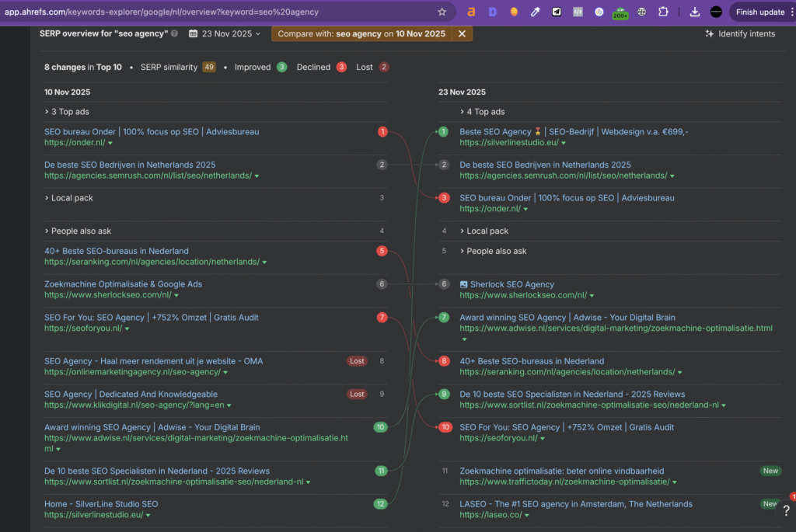Close the Compare with 10 Nov 2025 banner
The image size is (796, 532).
click(462, 33)
